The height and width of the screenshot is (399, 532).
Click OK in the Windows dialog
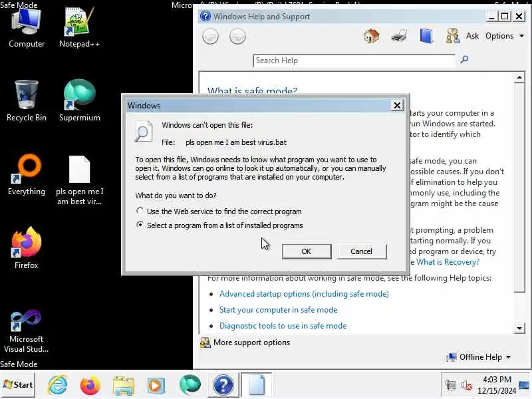[x=307, y=251]
